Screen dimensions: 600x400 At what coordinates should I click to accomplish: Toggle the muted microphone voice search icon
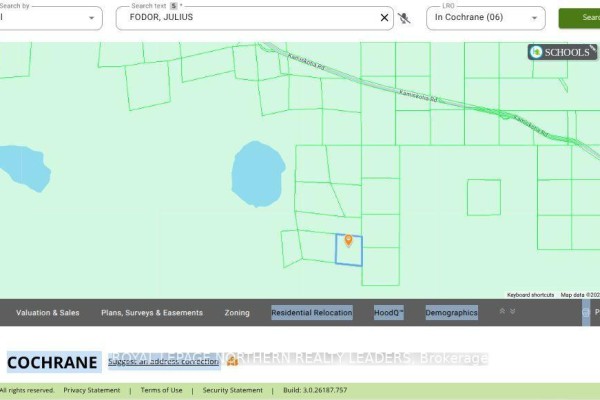click(x=404, y=18)
